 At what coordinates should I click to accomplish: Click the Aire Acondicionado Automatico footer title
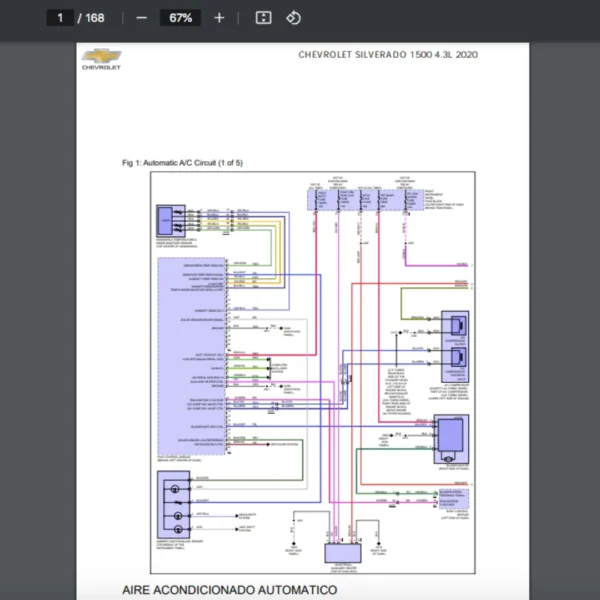click(229, 590)
